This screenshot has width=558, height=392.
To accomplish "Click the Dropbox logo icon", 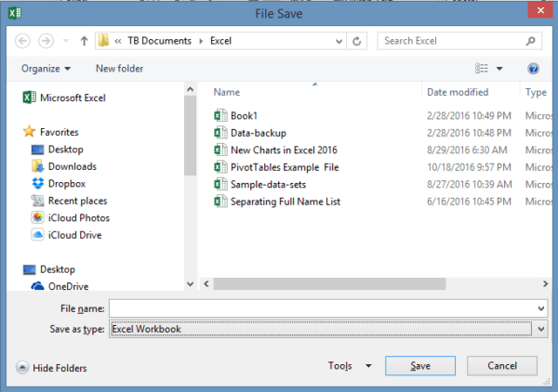I will [x=38, y=183].
